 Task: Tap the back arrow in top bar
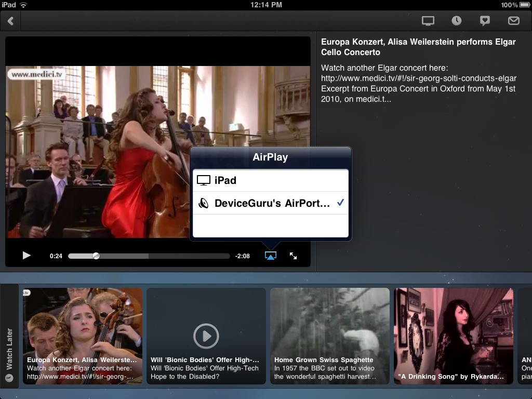10,21
